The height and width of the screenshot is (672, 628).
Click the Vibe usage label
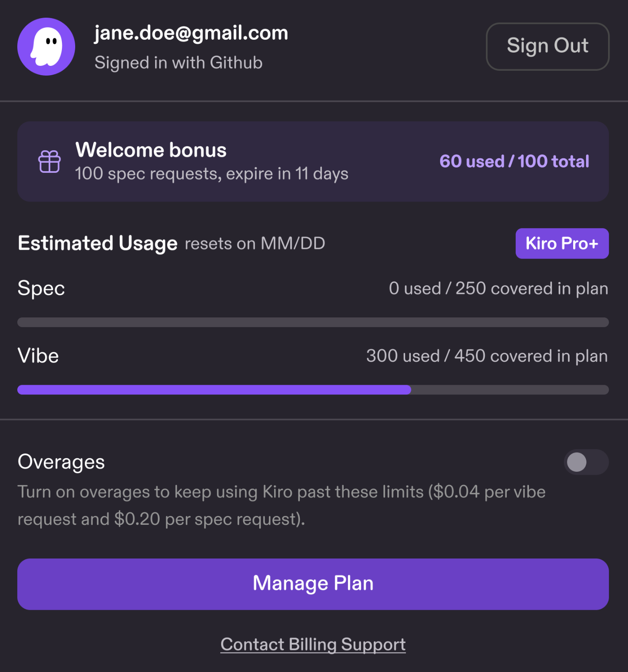38,356
